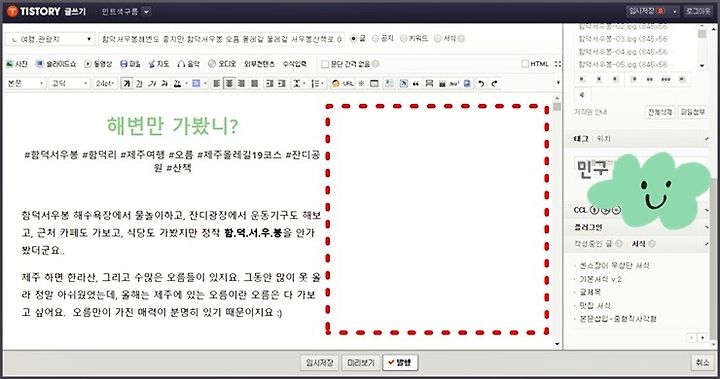Viewport: 720px width, 379px height.
Task: Insert audio with 오디오 button
Action: pyautogui.click(x=222, y=64)
